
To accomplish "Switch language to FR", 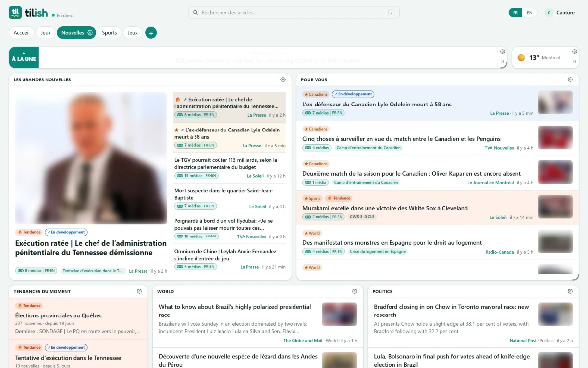I will pyautogui.click(x=515, y=13).
